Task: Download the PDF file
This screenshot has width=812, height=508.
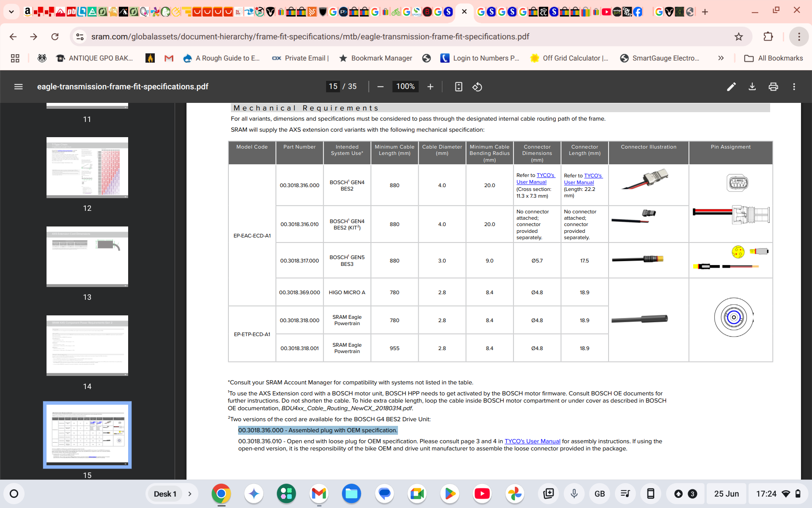Action: [x=752, y=87]
